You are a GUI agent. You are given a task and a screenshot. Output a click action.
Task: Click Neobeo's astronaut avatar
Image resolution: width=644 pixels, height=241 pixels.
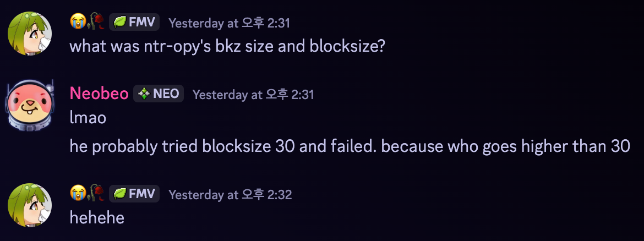point(30,105)
